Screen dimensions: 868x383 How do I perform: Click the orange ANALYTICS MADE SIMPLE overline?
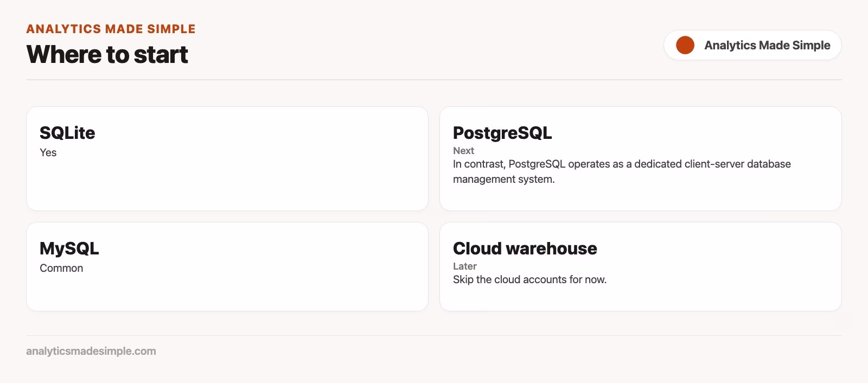tap(111, 29)
